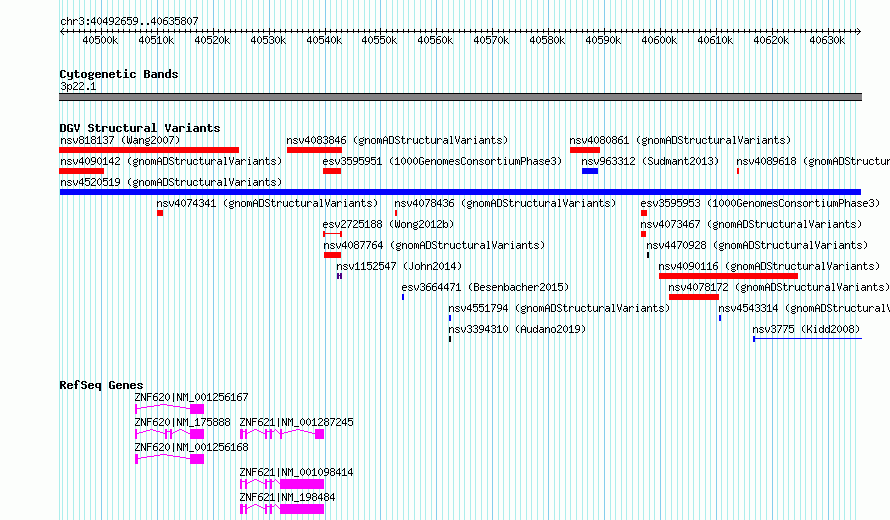Open the nsv4470928 variant label
Viewport: 890px width, 520px height.
tap(757, 245)
